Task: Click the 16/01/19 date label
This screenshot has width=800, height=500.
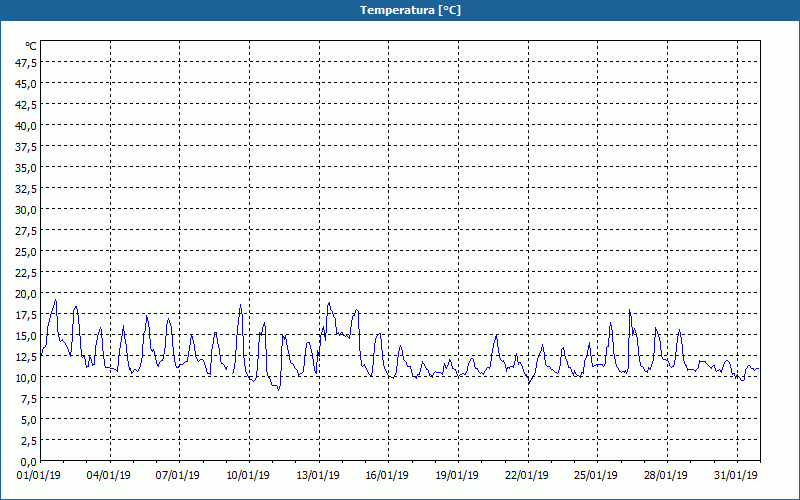Action: pos(387,476)
